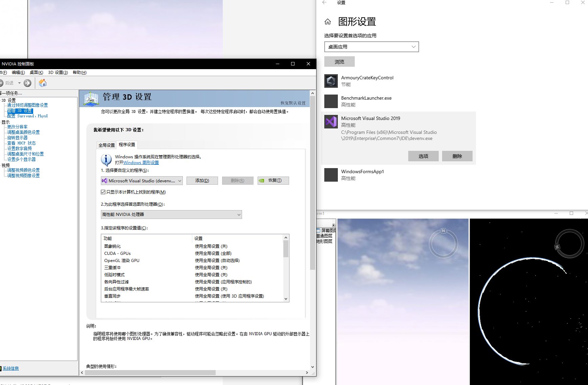The width and height of the screenshot is (588, 385).
Task: Click the Settings home icon beside 图形设置
Action: (328, 22)
